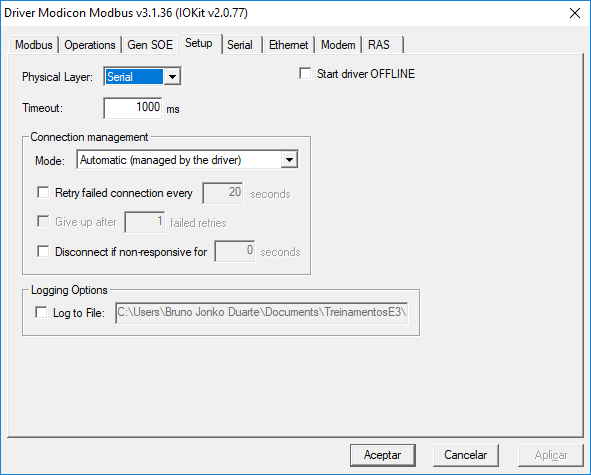The image size is (591, 475).
Task: Switch to the Modem tab
Action: tap(338, 45)
